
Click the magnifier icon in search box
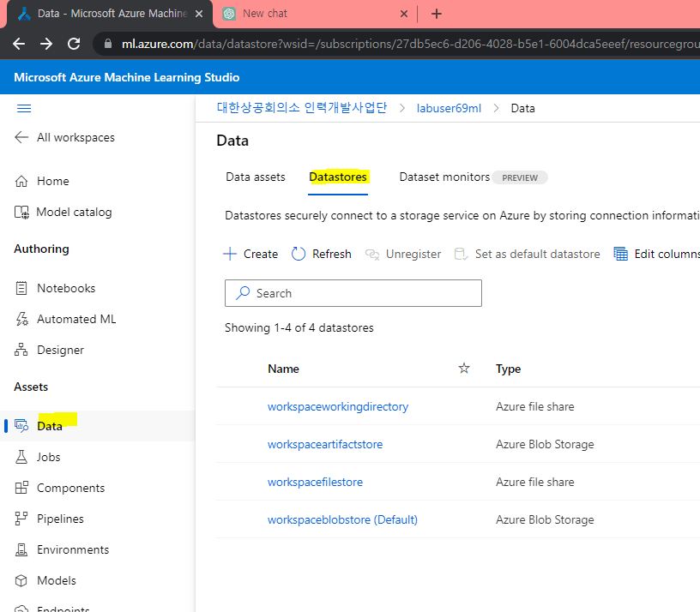pyautogui.click(x=243, y=293)
